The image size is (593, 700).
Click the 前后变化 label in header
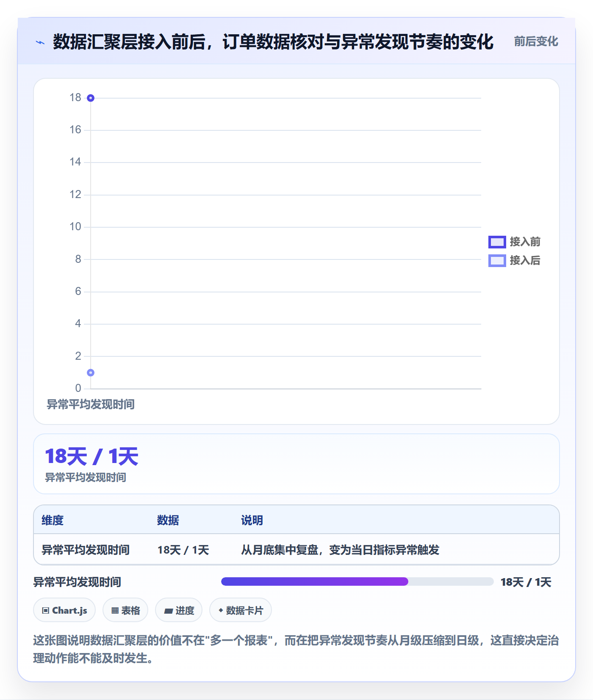(x=536, y=41)
